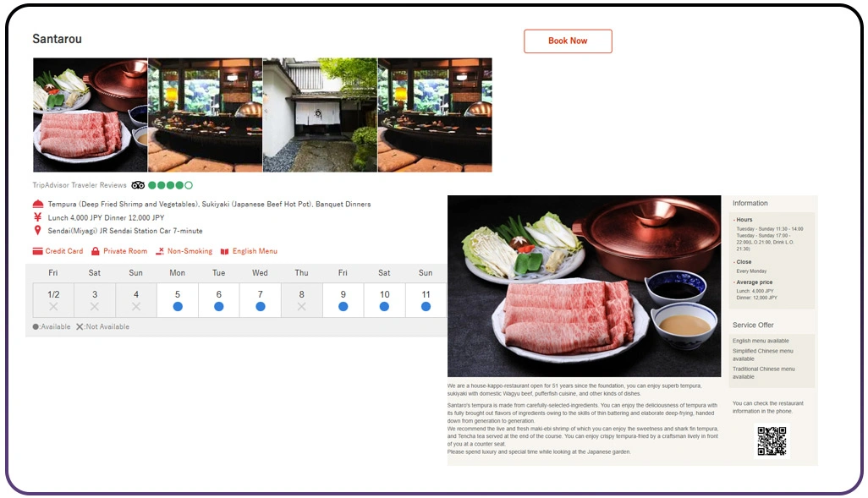Click the cuisine dish icon

[37, 205]
